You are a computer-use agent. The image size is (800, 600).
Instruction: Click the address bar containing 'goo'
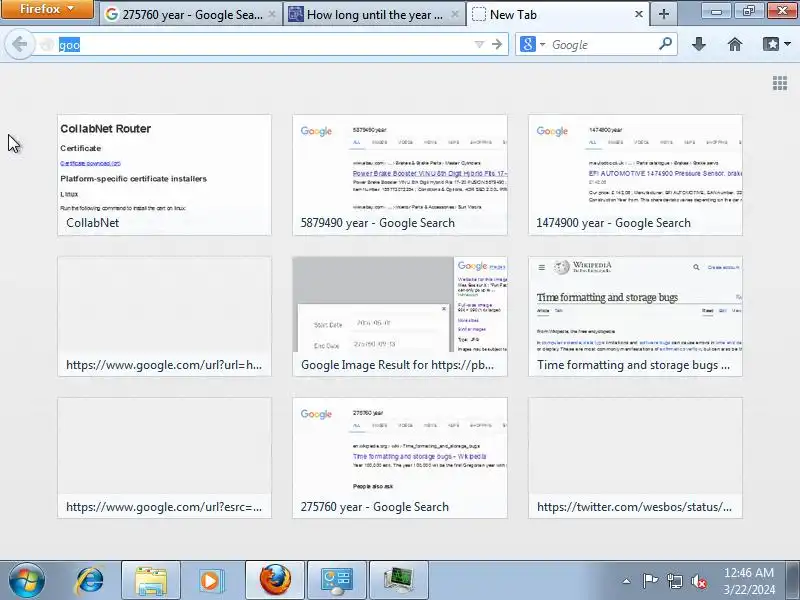[x=265, y=45]
